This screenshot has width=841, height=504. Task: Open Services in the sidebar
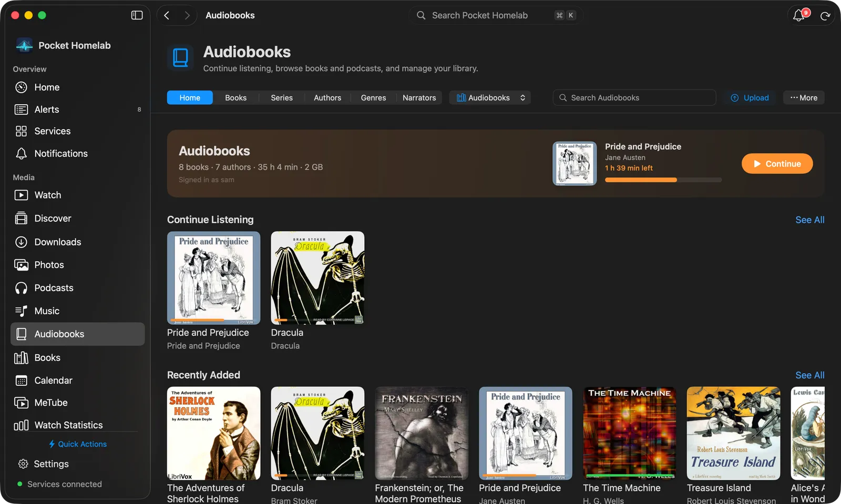click(78, 131)
